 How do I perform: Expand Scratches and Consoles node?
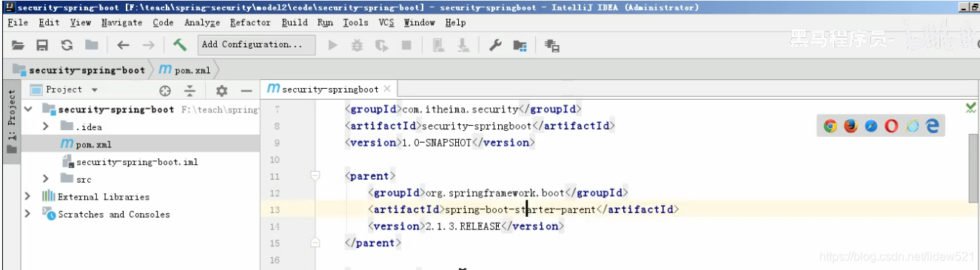click(x=28, y=215)
